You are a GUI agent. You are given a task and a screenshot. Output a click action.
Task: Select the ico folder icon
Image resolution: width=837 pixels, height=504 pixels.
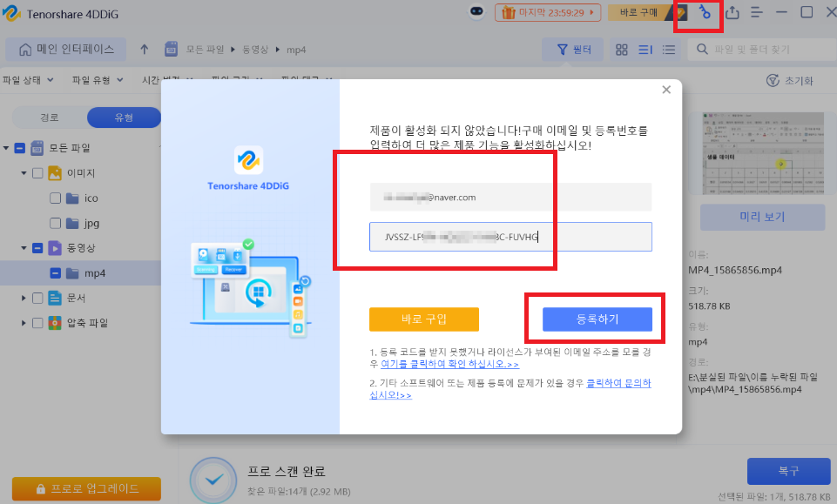[72, 198]
